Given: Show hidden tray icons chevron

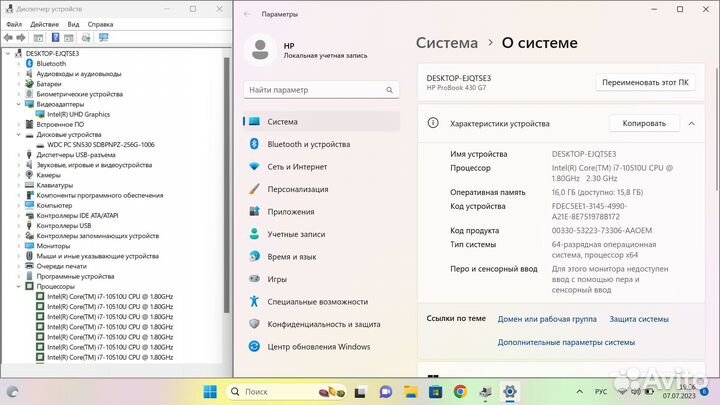Looking at the screenshot, I should [x=579, y=392].
